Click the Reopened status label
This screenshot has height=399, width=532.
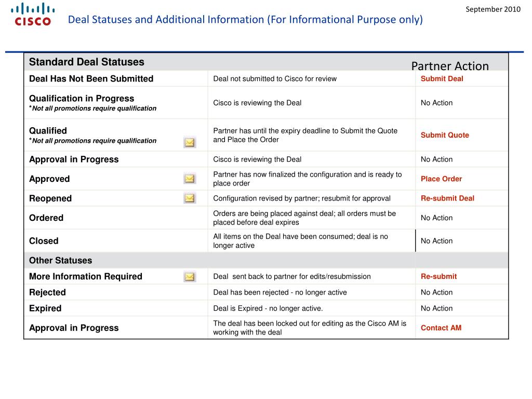coord(50,198)
